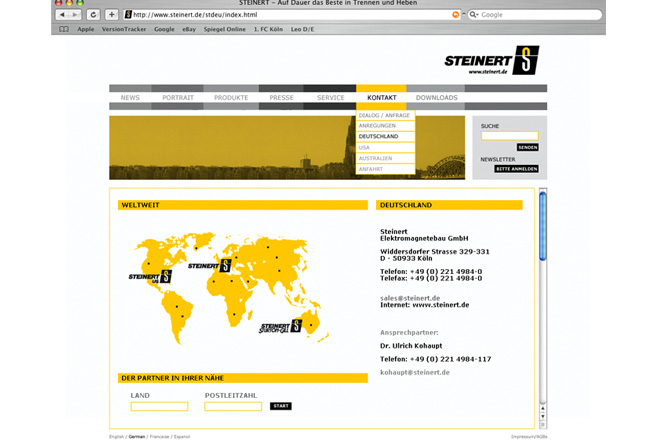Select DEUTSCHLAND in Kontakt submenu
Viewport: 650px width, 446px height.
coord(385,136)
